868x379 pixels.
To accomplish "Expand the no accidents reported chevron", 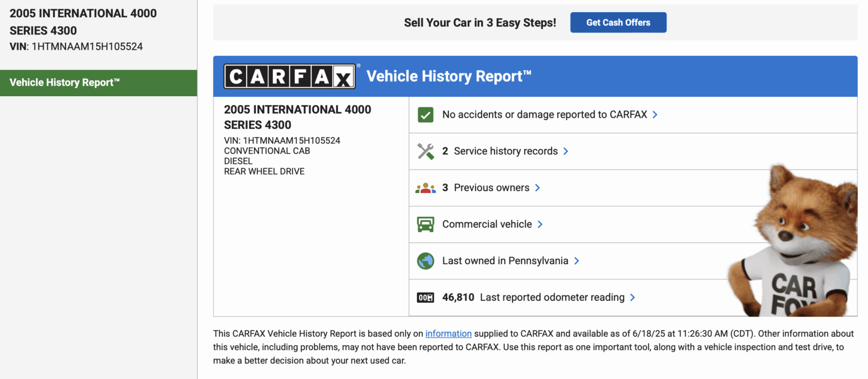I will coord(655,115).
